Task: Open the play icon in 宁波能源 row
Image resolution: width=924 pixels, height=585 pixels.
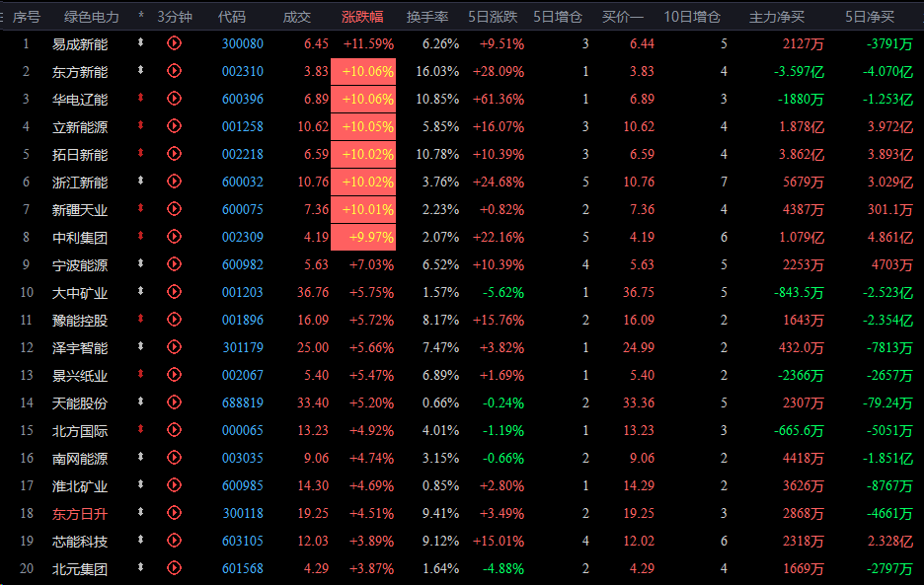Action: [175, 264]
